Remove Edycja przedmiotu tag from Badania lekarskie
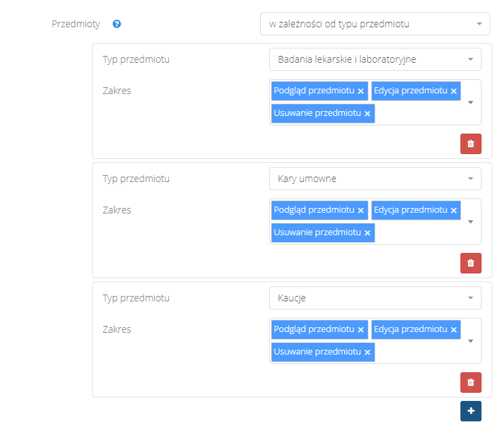This screenshot has width=504, height=435. coord(454,91)
